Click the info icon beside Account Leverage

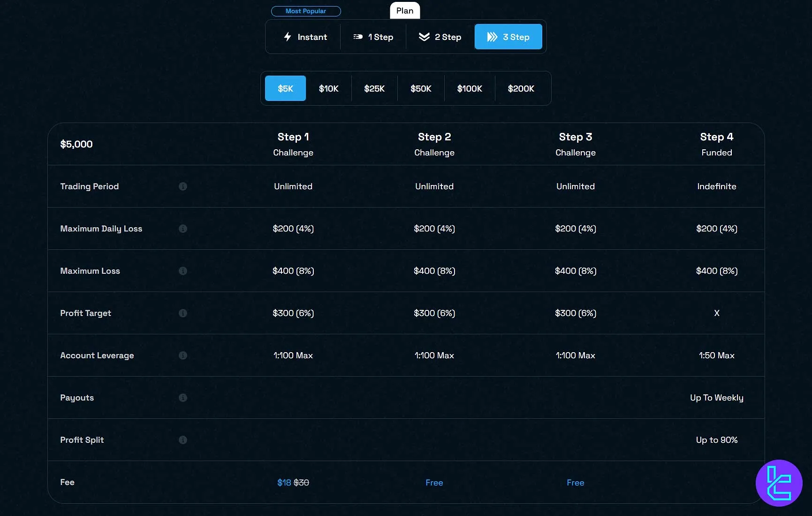pyautogui.click(x=183, y=355)
